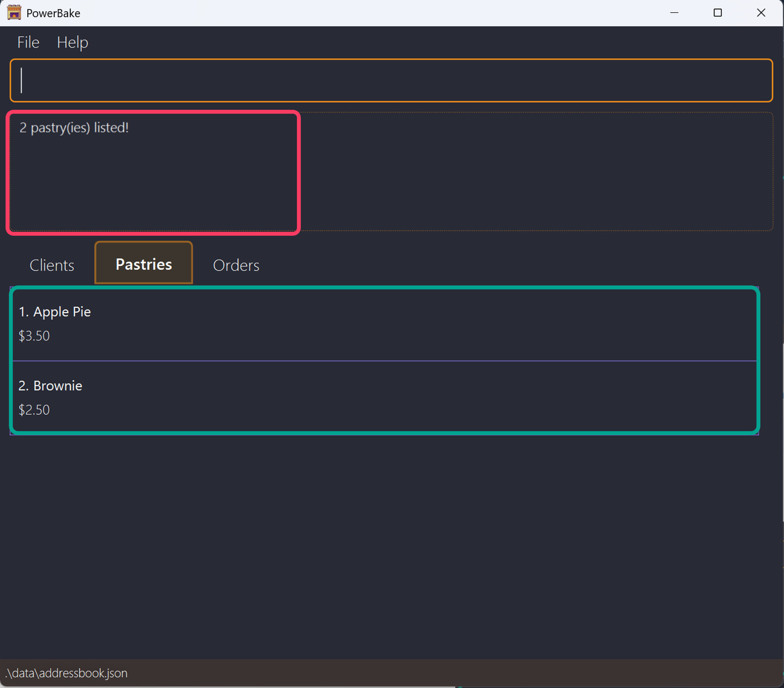The height and width of the screenshot is (688, 784).
Task: Click the '2 pastry(ies) listed!' result message
Action: [x=74, y=128]
